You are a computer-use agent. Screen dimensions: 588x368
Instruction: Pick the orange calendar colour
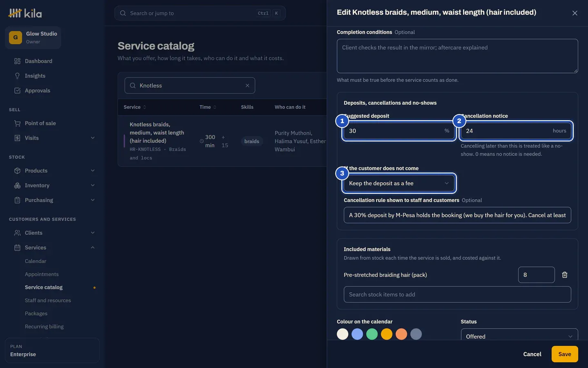click(x=401, y=334)
